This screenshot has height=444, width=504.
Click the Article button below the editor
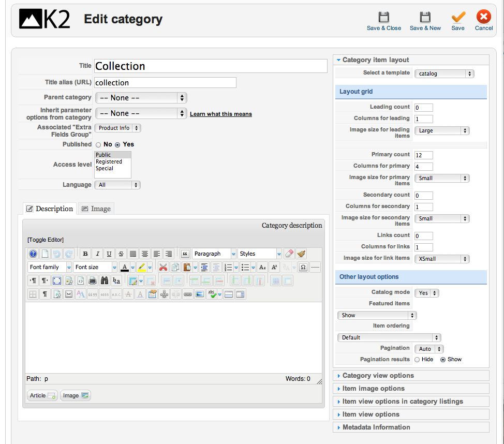[x=42, y=395]
